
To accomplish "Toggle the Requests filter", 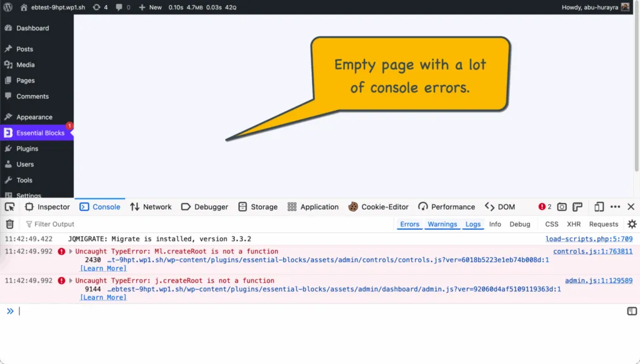I will tap(604, 224).
